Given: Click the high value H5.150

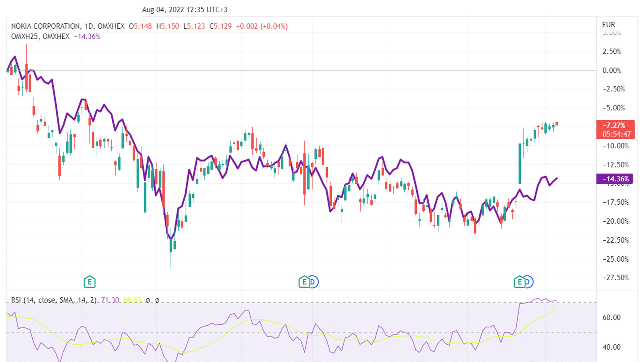Looking at the screenshot, I should (x=167, y=26).
